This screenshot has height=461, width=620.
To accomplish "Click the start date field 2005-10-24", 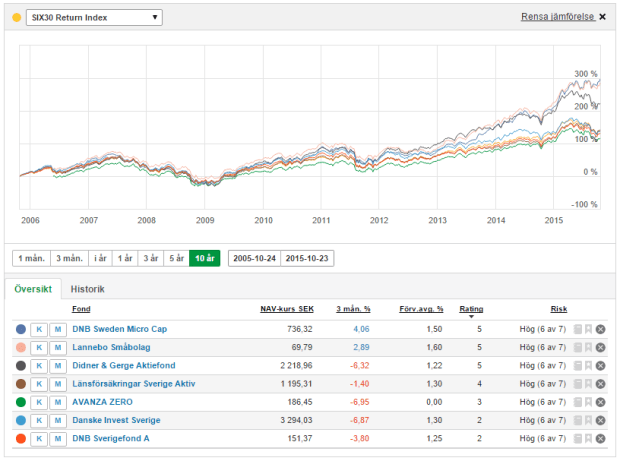I will [x=254, y=258].
